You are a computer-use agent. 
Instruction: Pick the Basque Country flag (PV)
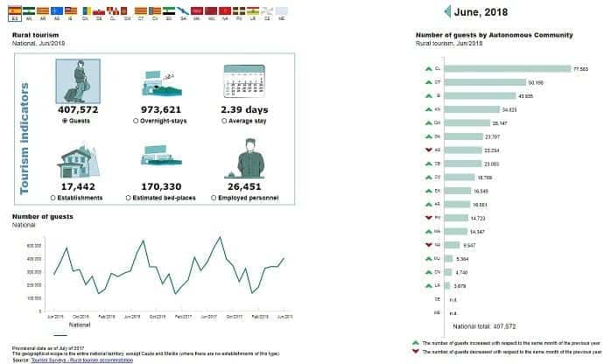[238, 11]
